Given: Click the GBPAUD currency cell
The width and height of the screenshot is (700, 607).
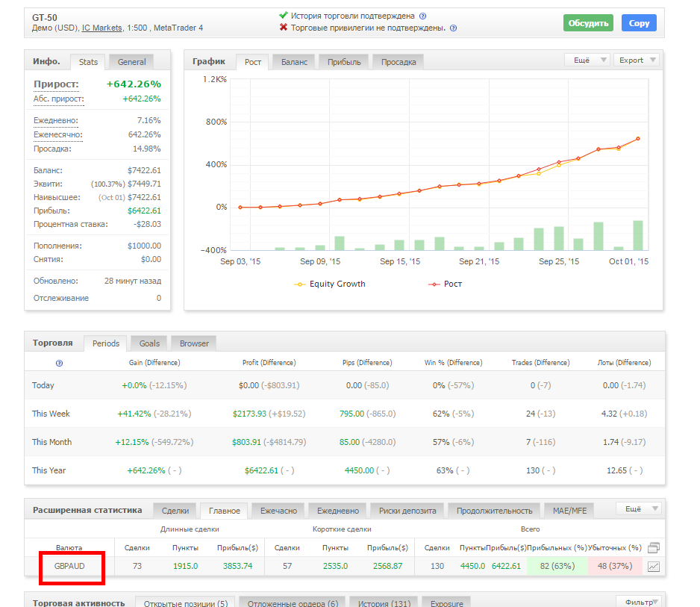Looking at the screenshot, I should (69, 566).
